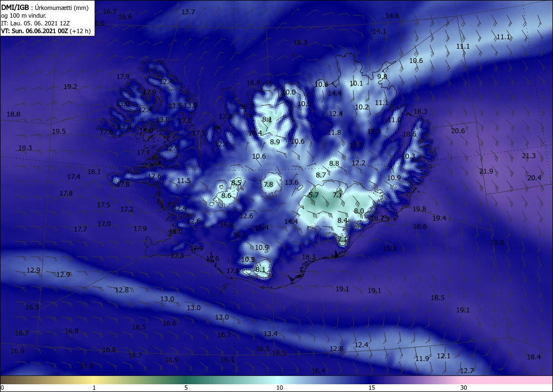Click the 18.1 value west of Snæfellsnes
Screen dimensions: 553x392
[94, 172]
